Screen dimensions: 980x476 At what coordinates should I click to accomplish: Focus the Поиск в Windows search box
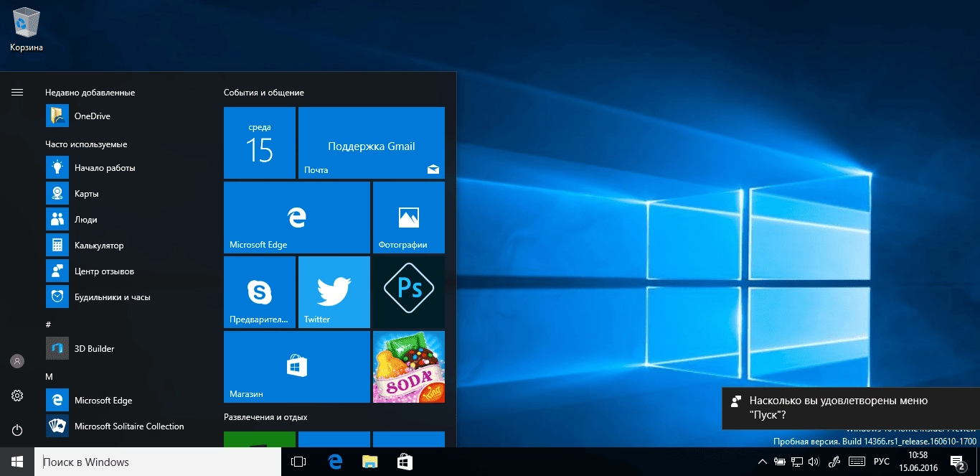tap(158, 462)
